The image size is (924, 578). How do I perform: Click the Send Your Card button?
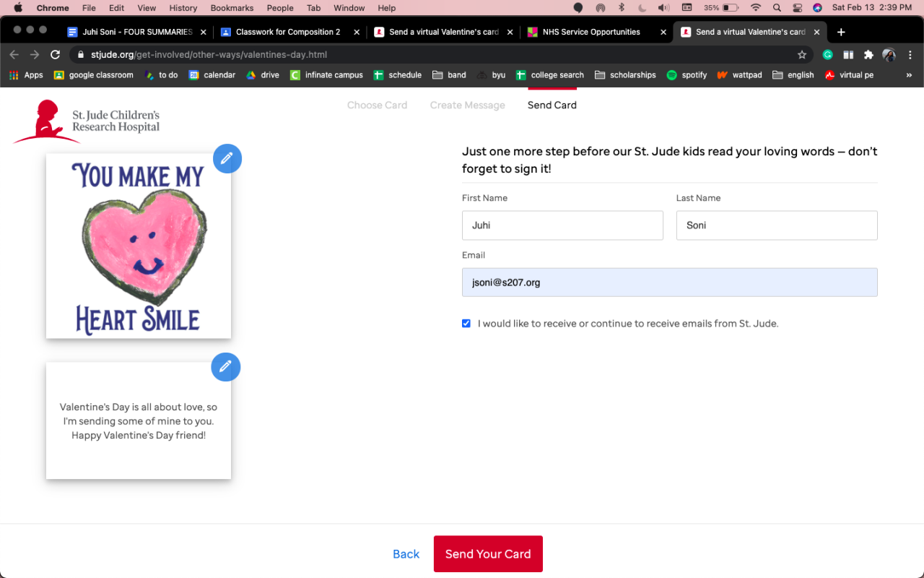(488, 554)
